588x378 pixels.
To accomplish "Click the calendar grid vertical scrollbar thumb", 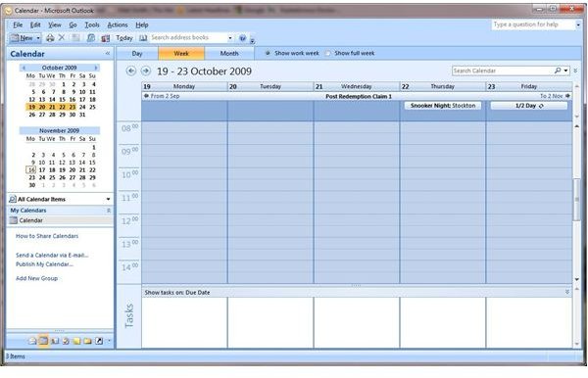I will click(x=576, y=200).
